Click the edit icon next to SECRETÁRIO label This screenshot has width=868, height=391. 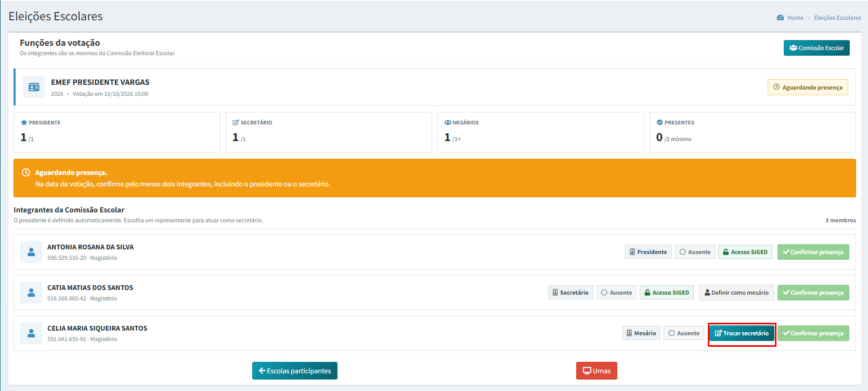[x=236, y=122]
